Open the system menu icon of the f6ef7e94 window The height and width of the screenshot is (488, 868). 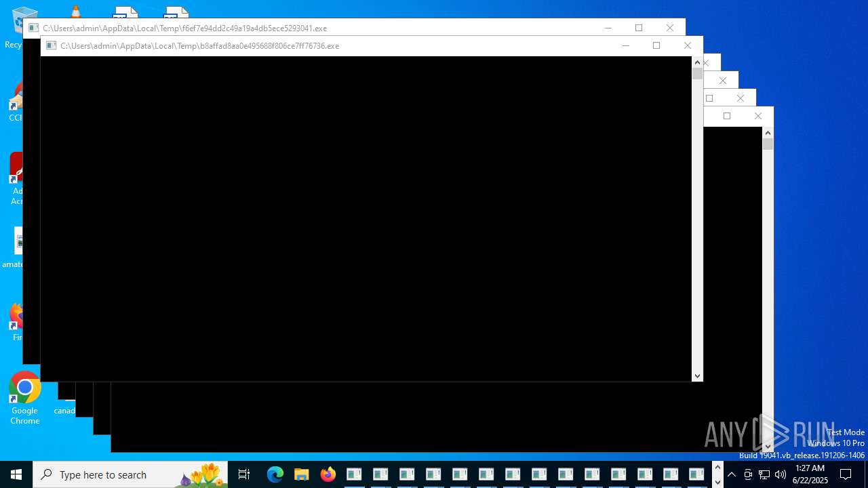pyautogui.click(x=33, y=28)
